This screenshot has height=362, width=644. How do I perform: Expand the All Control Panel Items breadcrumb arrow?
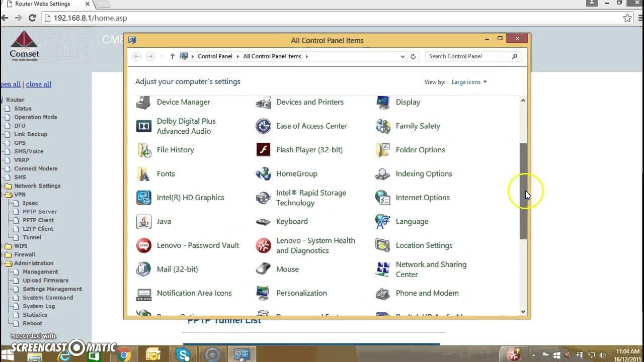306,56
